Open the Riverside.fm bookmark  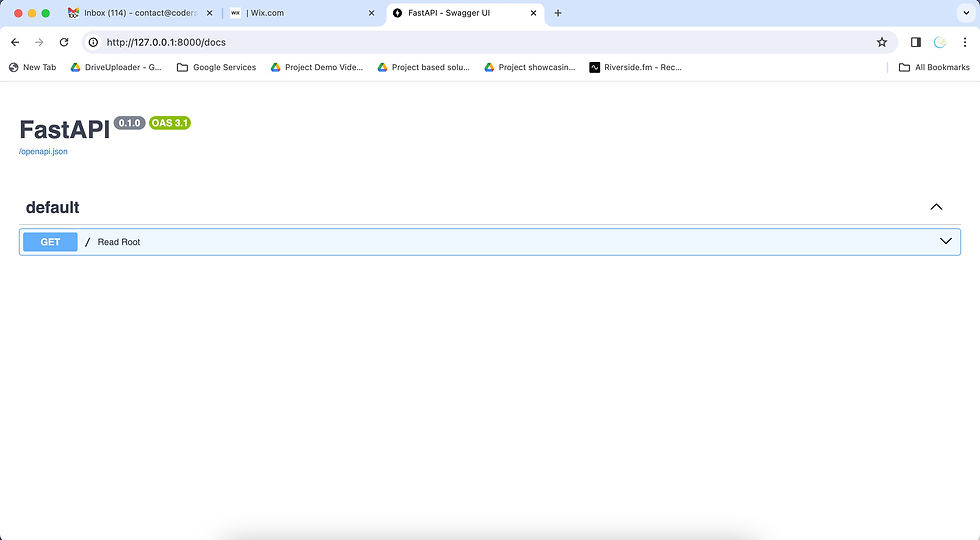[636, 67]
